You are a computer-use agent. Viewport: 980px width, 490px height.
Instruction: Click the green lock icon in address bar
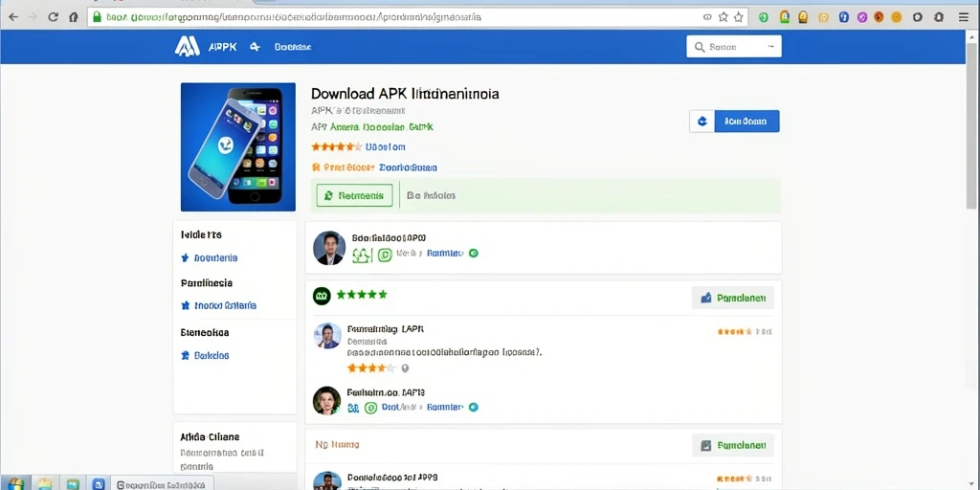(x=97, y=17)
